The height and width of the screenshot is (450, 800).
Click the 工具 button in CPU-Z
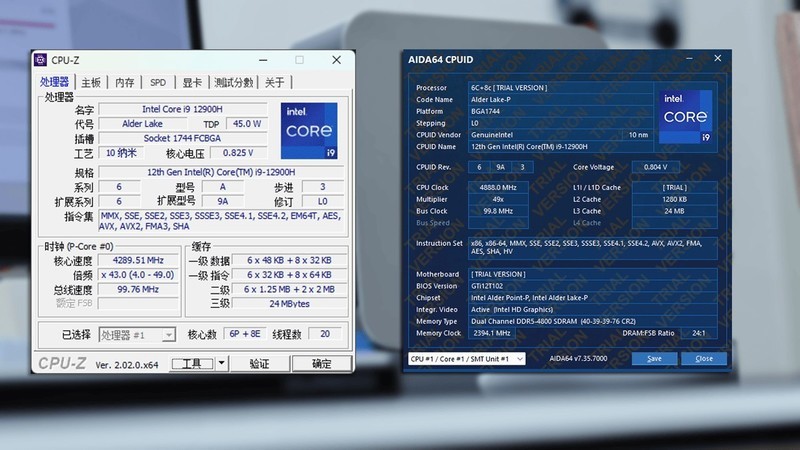coord(192,364)
